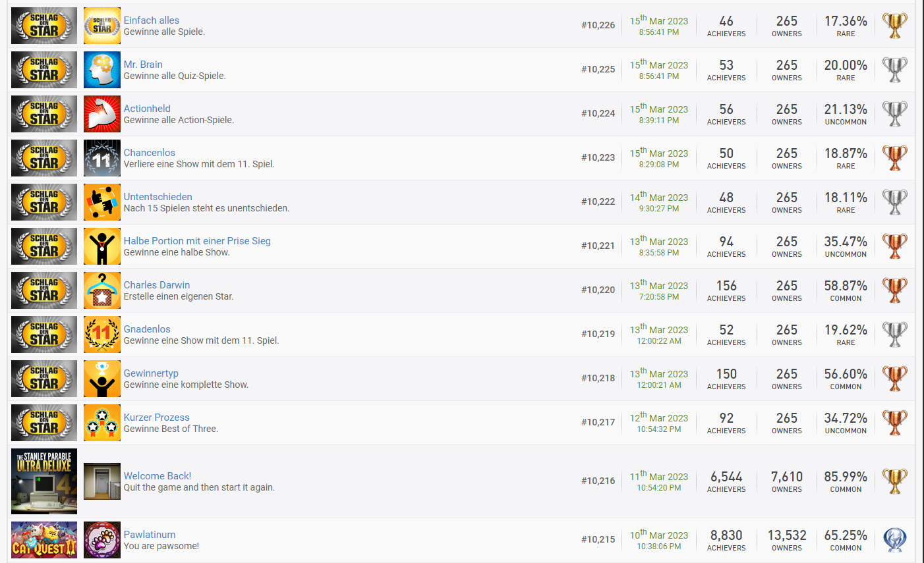
Task: Click the Einfach alles trophy icon
Action: click(x=102, y=26)
